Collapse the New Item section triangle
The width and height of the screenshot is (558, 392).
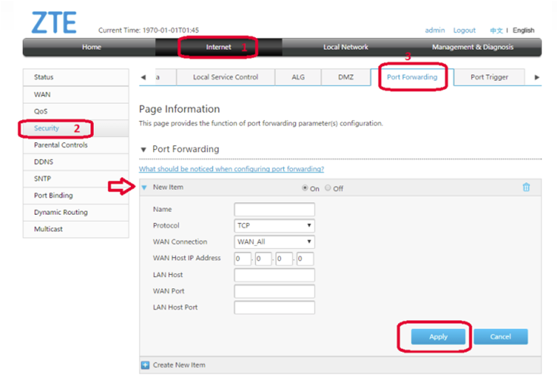click(145, 188)
